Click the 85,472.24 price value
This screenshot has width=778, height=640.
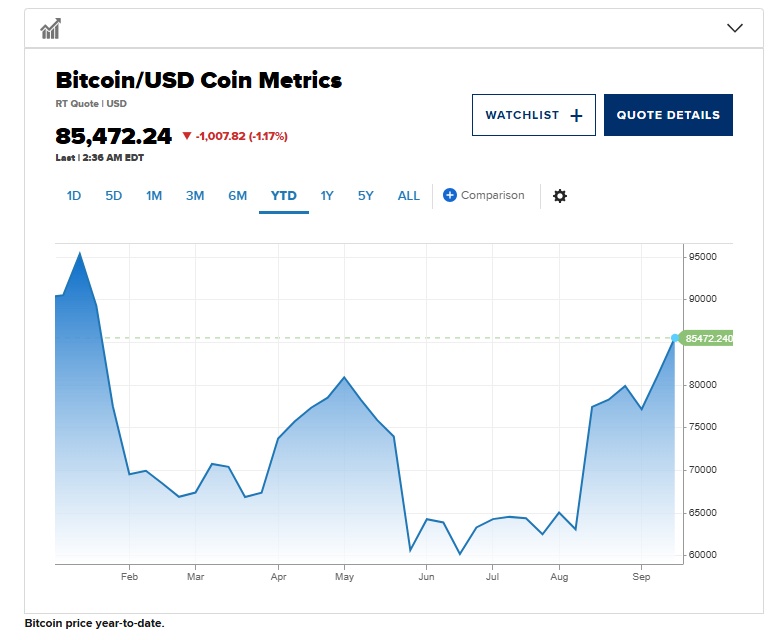(x=114, y=136)
